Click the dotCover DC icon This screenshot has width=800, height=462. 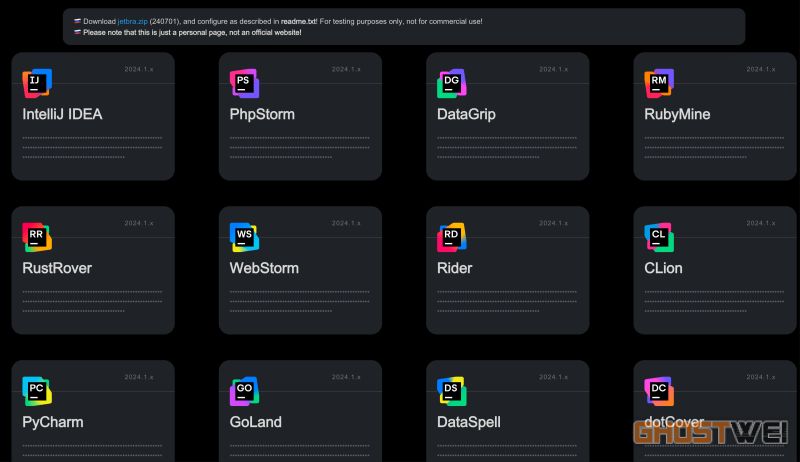point(659,390)
